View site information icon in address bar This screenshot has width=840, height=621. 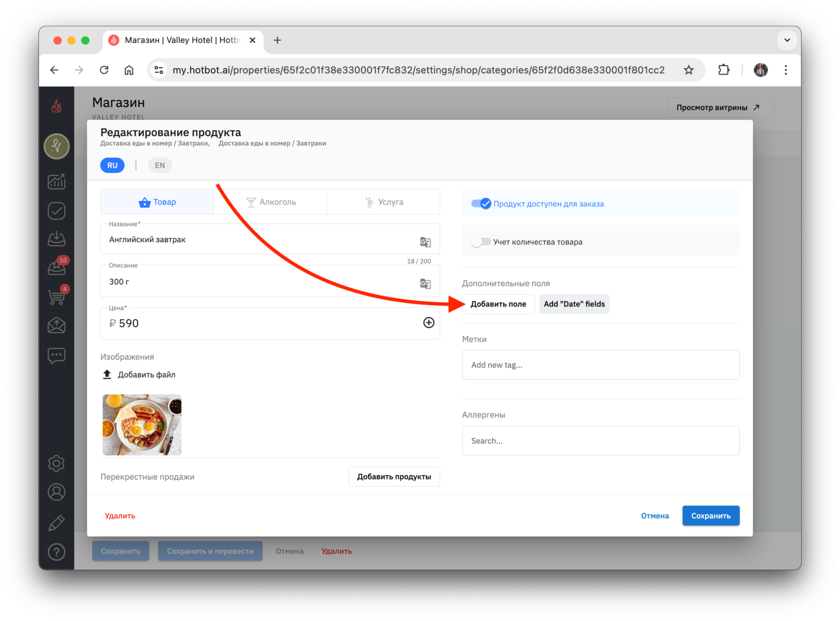tap(159, 70)
